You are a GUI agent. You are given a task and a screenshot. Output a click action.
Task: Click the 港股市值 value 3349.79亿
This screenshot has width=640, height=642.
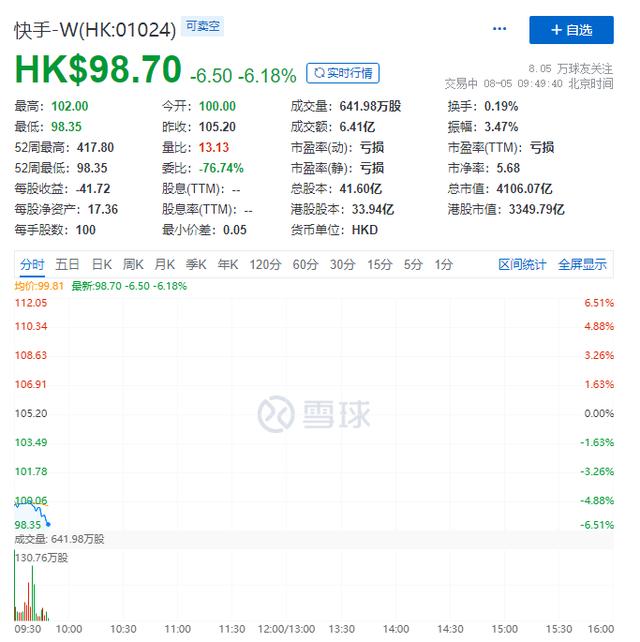point(537,210)
